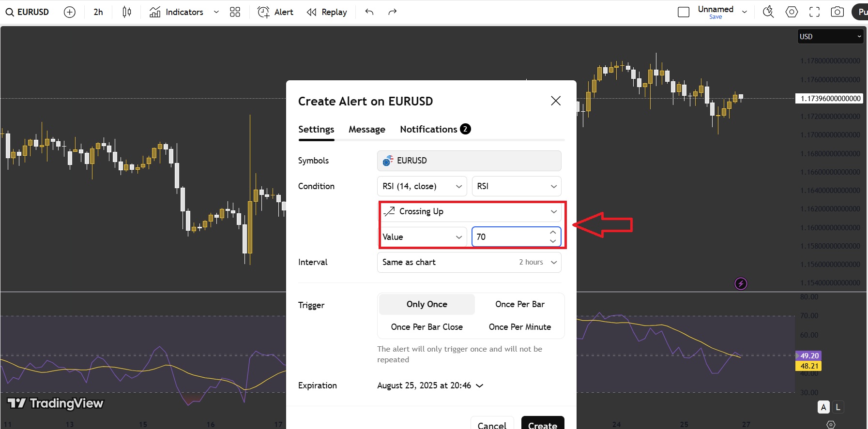Enter fullscreen mode with the corners icon

pyautogui.click(x=814, y=12)
